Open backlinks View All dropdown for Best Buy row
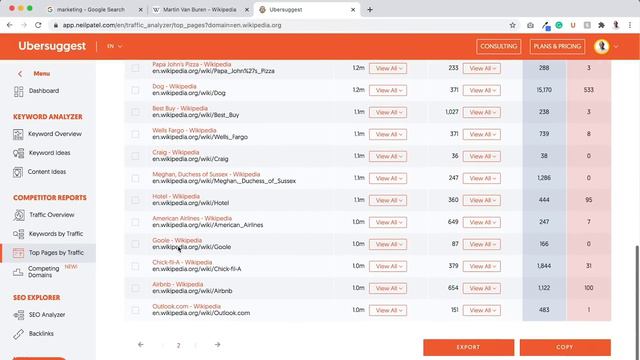The height and width of the screenshot is (360, 640). click(x=482, y=112)
